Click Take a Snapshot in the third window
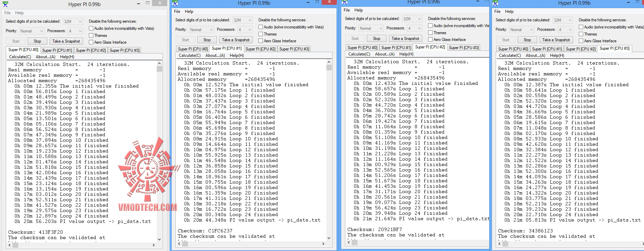Screen dimensions: 644x251 point(405,39)
